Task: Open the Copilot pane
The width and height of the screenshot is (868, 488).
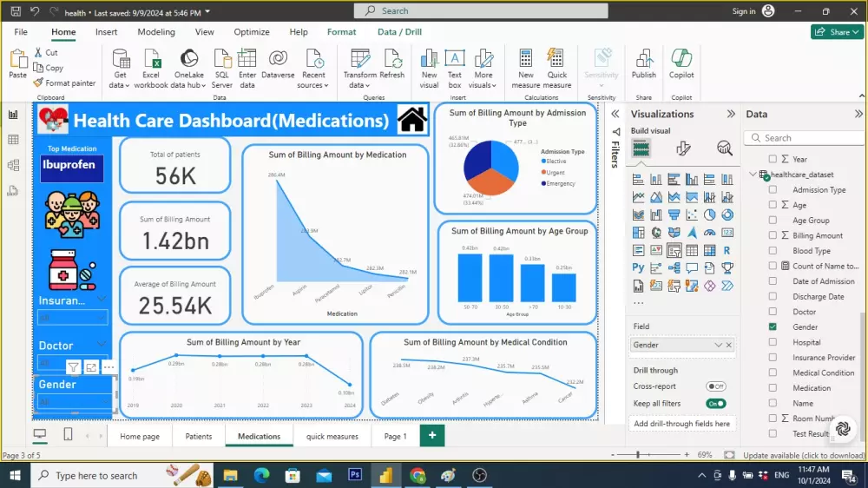Action: pos(681,64)
